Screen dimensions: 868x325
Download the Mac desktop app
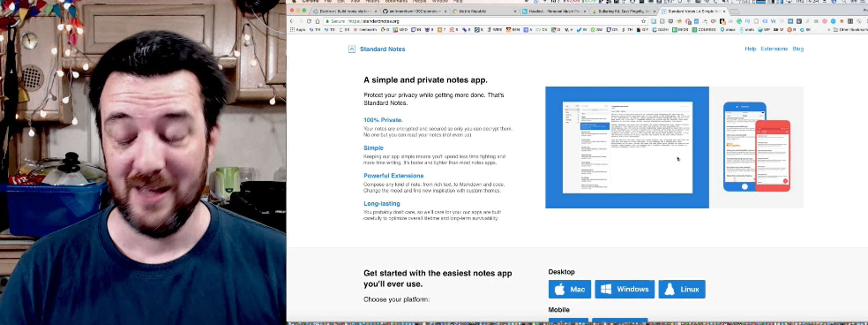pyautogui.click(x=570, y=289)
